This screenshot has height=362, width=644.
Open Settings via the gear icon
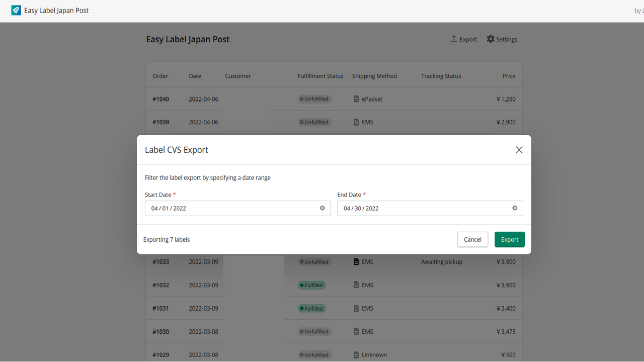(x=491, y=39)
